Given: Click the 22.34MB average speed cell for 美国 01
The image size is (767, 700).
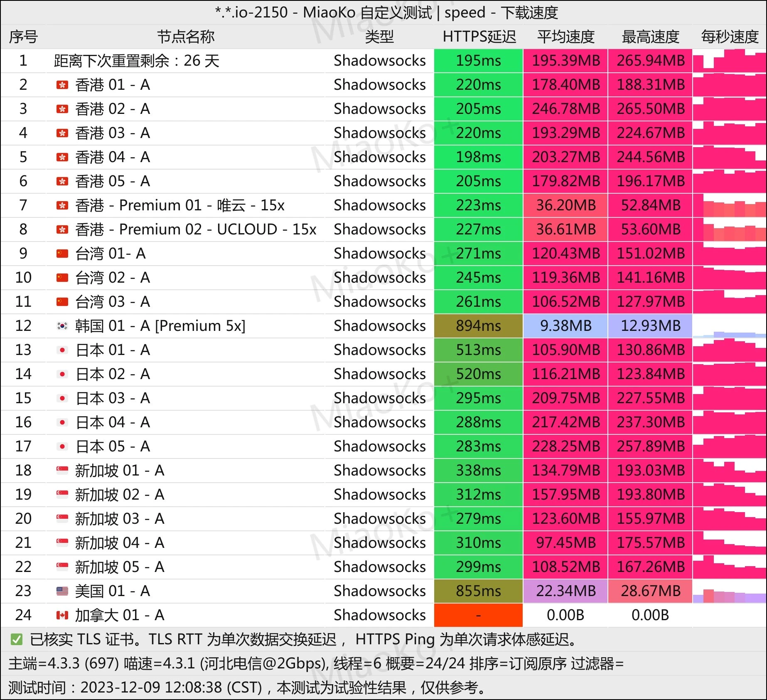Looking at the screenshot, I should (x=565, y=591).
